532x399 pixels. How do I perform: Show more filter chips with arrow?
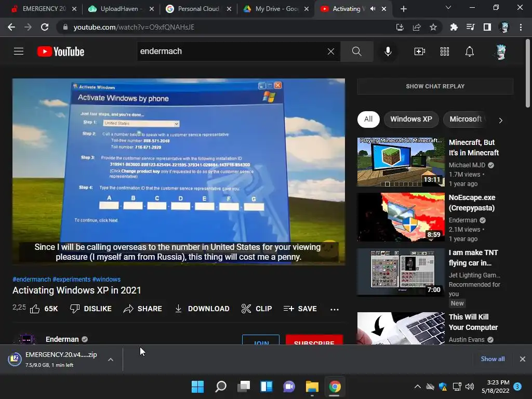click(x=500, y=120)
